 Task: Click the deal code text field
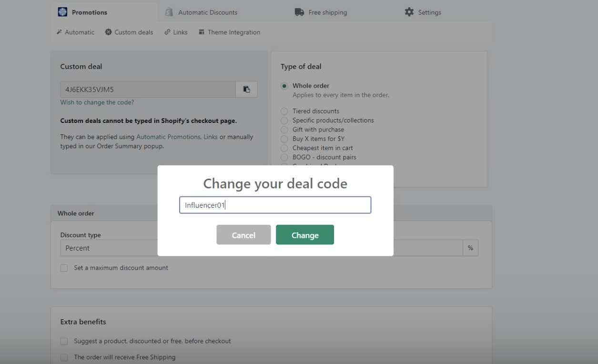click(275, 205)
